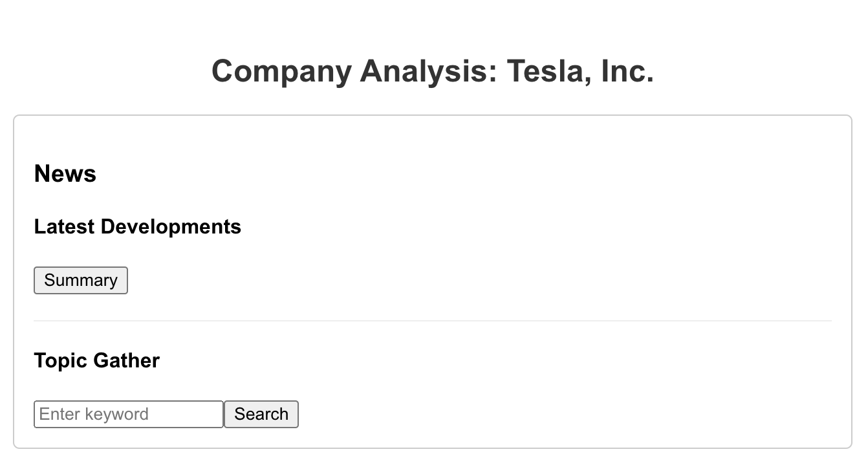Image resolution: width=868 pixels, height=467 pixels.
Task: Click the Company Analysis page title
Action: (x=433, y=71)
